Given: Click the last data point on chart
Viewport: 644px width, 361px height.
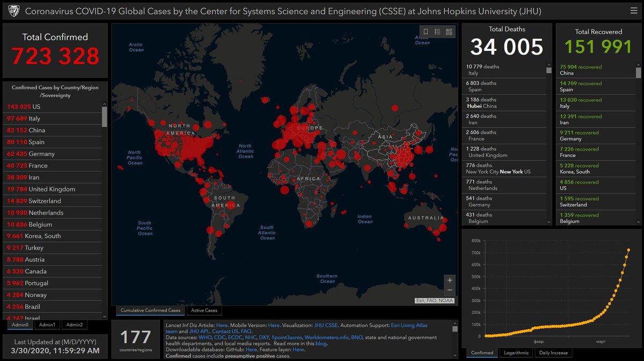Looking at the screenshot, I should click(628, 249).
